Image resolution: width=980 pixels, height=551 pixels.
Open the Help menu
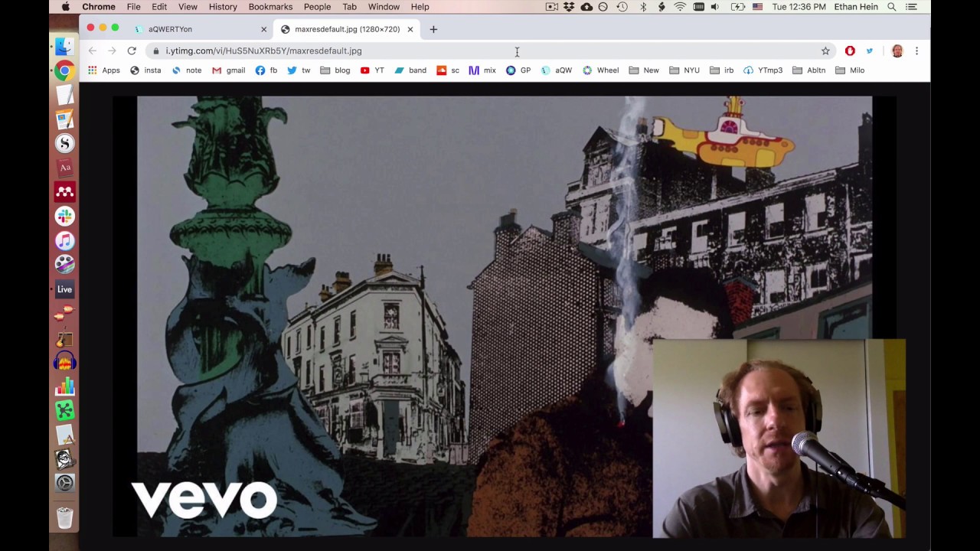(x=420, y=7)
